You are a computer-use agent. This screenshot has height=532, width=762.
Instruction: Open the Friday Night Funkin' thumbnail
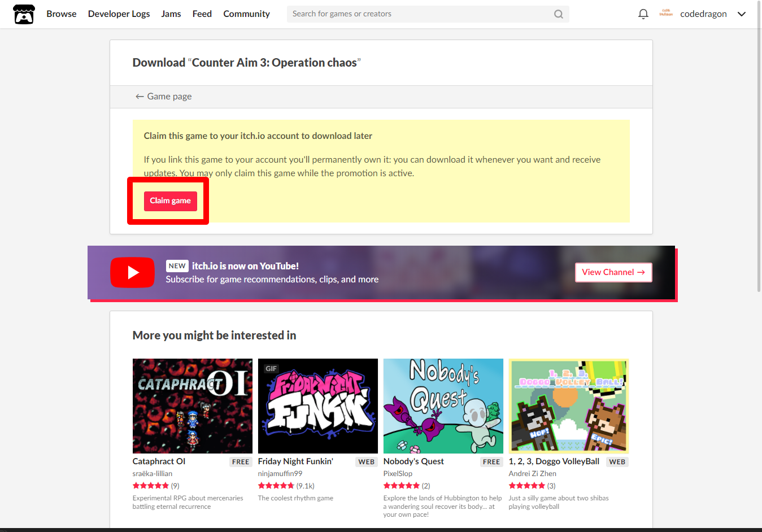tap(318, 406)
